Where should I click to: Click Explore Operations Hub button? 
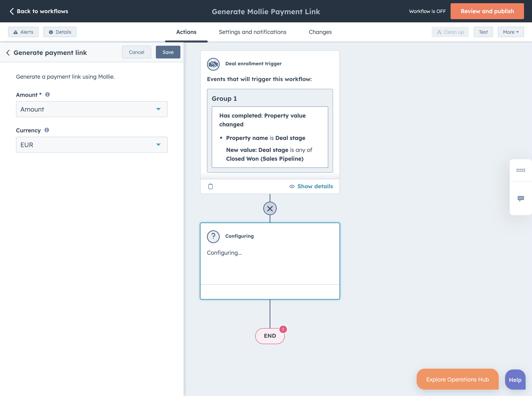point(458,379)
